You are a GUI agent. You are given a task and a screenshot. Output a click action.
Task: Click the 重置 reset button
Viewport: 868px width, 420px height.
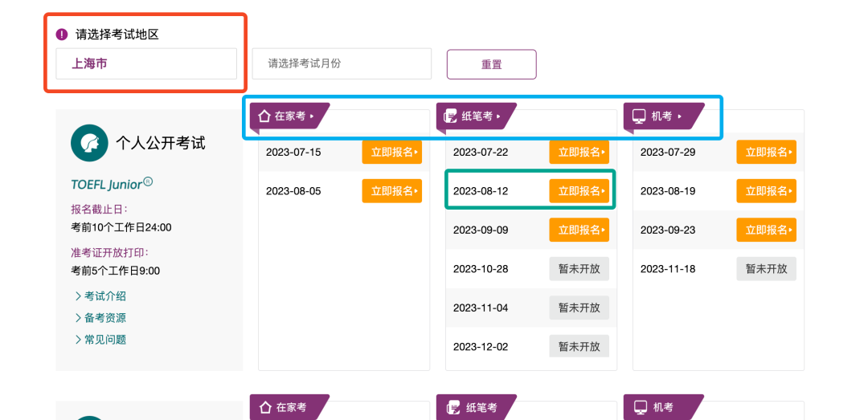492,64
